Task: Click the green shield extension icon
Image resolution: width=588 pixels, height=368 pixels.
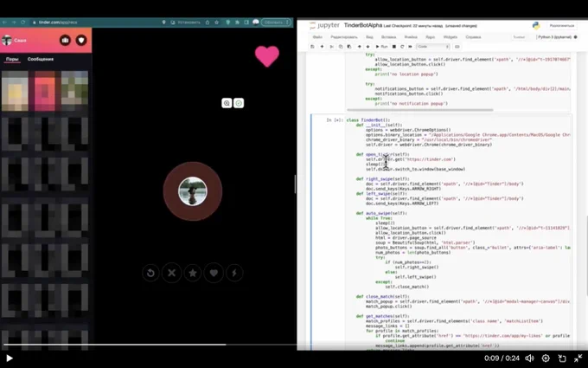Action: point(227,23)
